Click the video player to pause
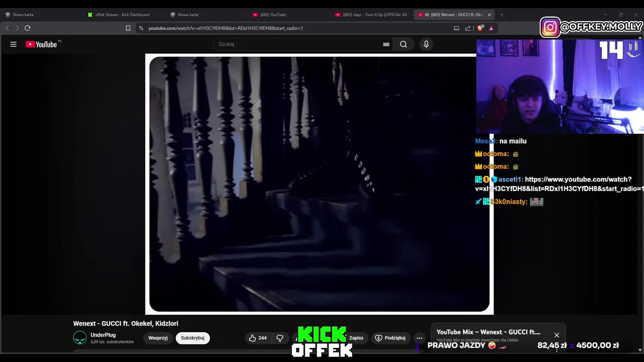This screenshot has width=644, height=362. coord(319,184)
